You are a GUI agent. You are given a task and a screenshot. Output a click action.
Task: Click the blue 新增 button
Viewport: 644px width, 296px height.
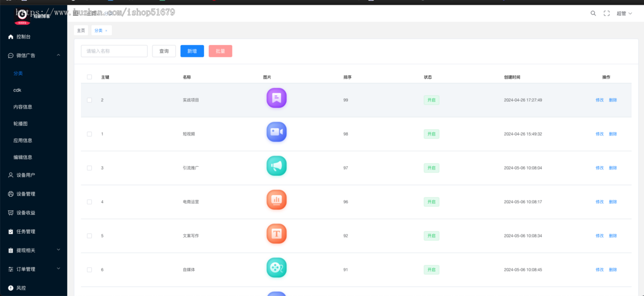[192, 51]
